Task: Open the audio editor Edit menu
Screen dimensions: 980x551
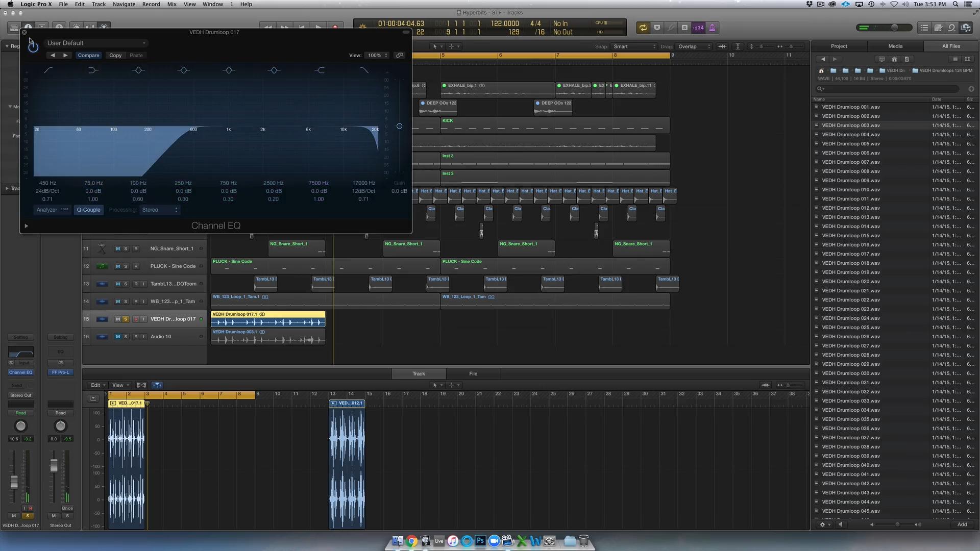Action: click(x=97, y=385)
